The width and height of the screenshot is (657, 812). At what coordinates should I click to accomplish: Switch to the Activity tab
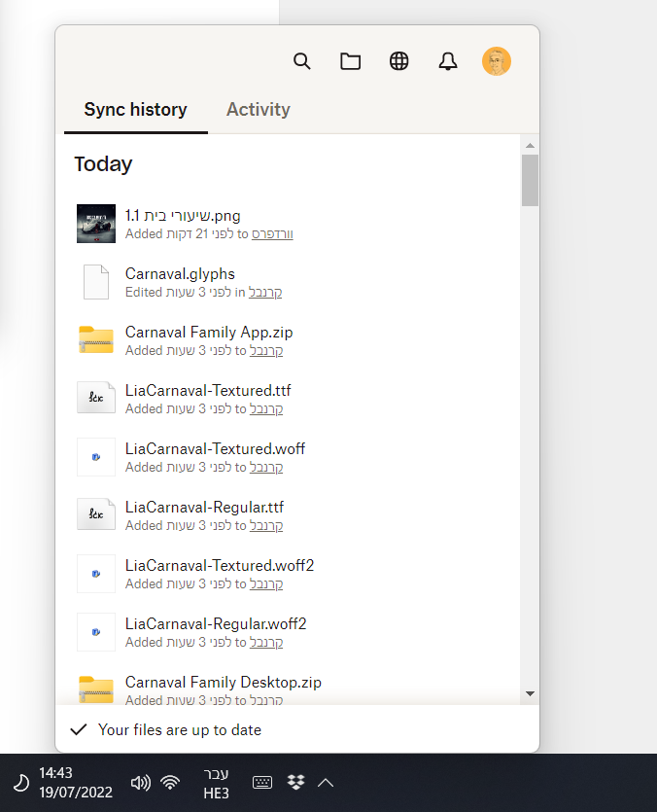[x=259, y=110]
